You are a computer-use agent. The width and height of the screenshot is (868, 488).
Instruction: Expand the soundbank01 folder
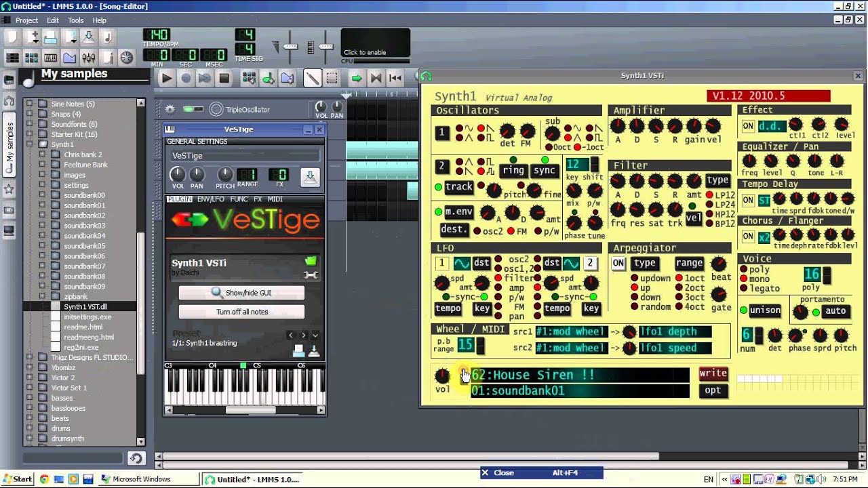pyautogui.click(x=42, y=205)
